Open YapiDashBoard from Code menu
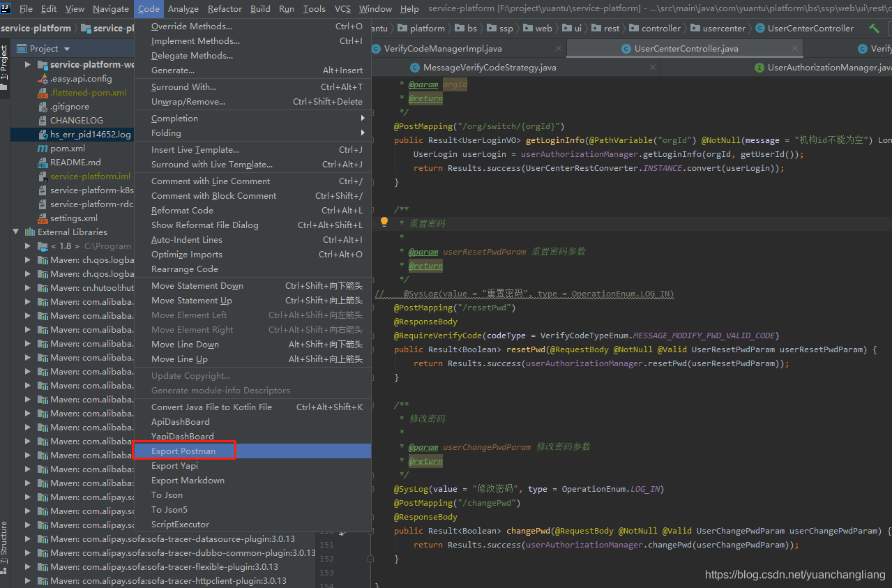The height and width of the screenshot is (588, 892). (x=252, y=437)
